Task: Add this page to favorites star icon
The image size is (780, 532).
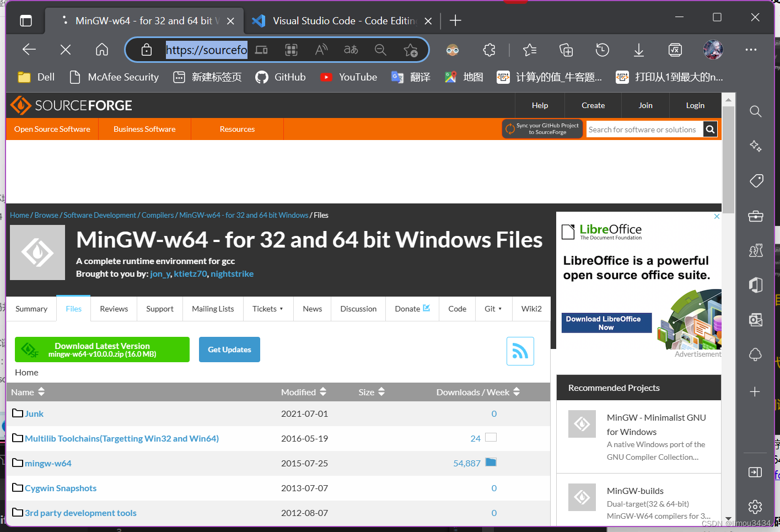Action: pyautogui.click(x=411, y=50)
